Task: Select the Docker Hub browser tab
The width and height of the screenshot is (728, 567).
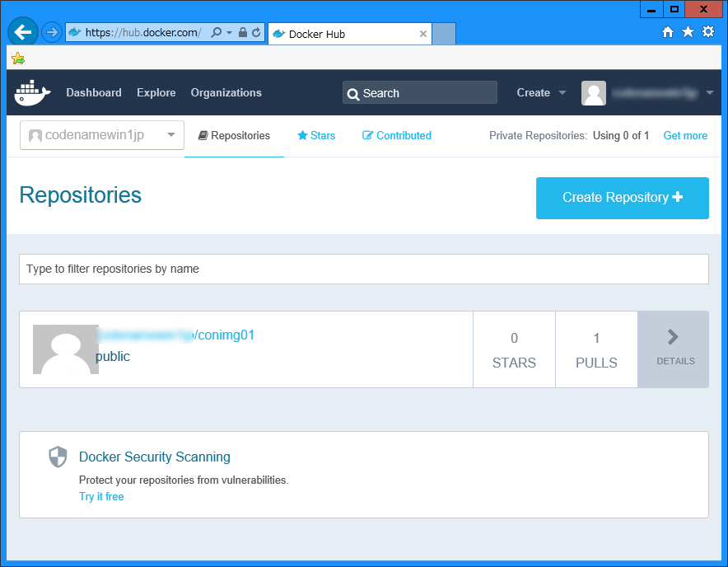Action: (x=350, y=34)
